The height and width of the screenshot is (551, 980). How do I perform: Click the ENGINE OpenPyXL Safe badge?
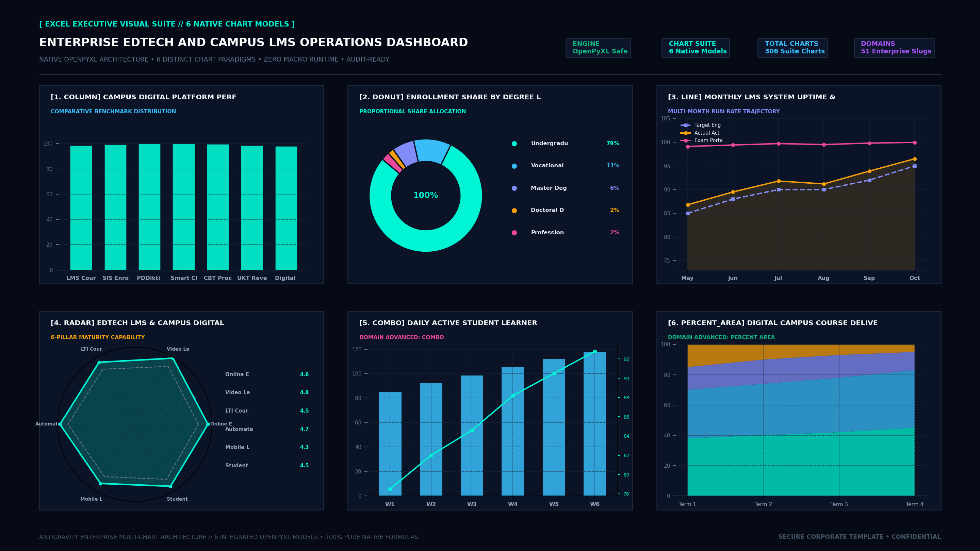(x=598, y=48)
